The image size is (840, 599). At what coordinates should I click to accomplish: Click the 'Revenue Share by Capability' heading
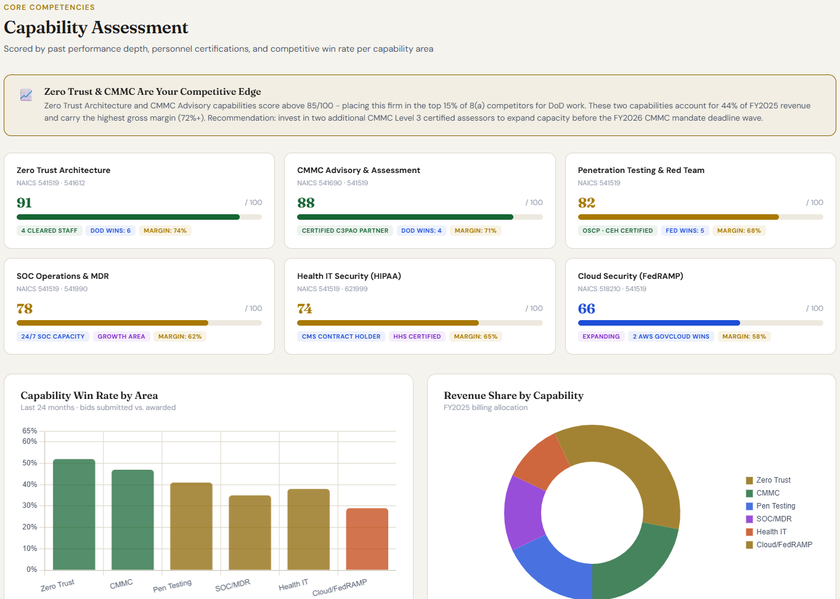coord(513,395)
